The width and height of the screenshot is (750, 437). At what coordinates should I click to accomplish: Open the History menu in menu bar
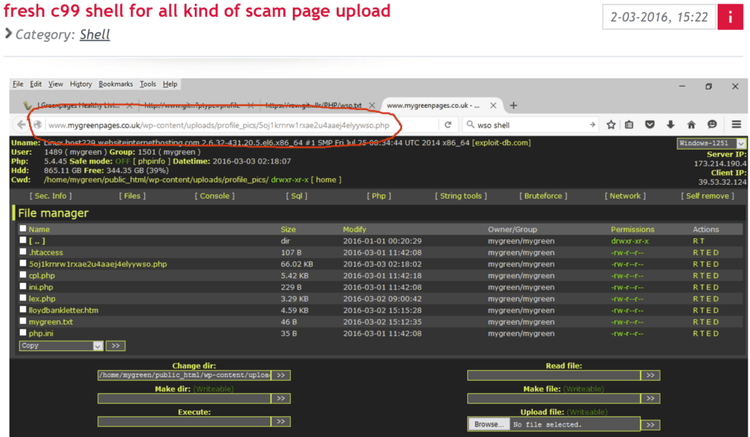[x=81, y=84]
